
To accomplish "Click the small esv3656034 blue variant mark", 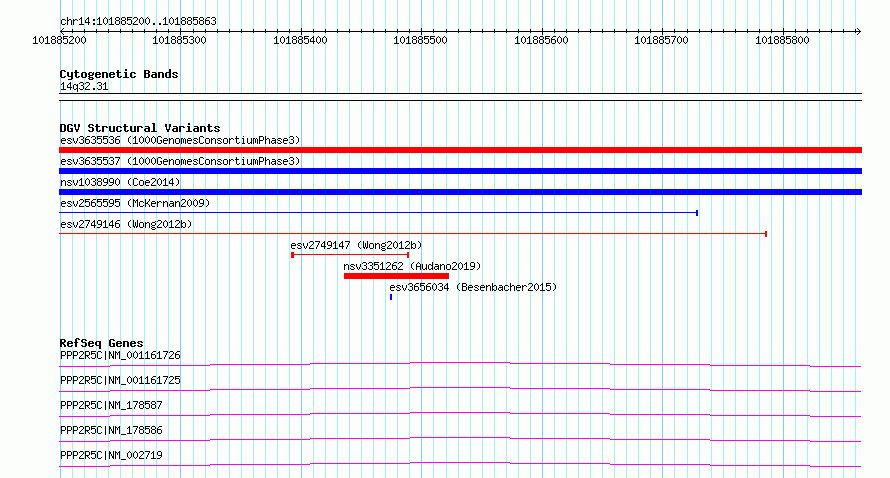I will click(391, 297).
